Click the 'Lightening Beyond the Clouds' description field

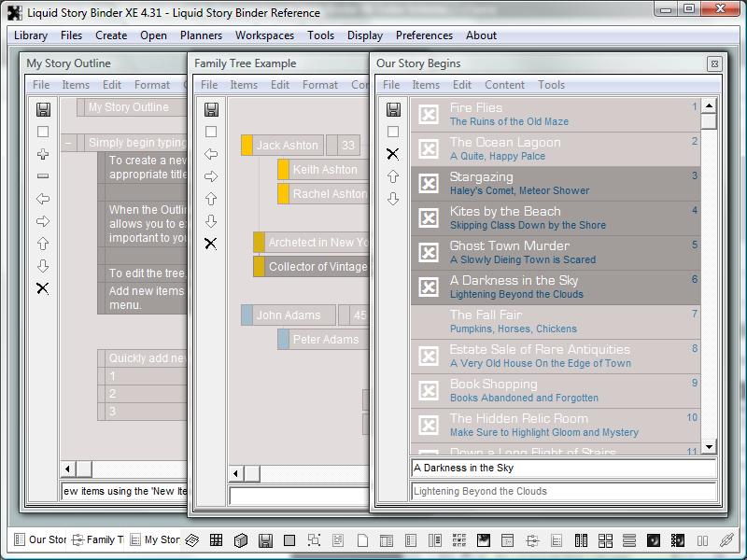[563, 491]
